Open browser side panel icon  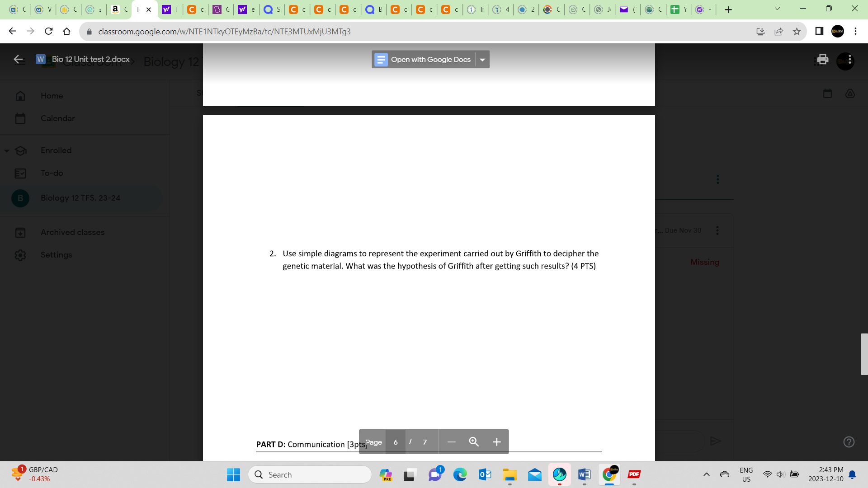pos(819,31)
